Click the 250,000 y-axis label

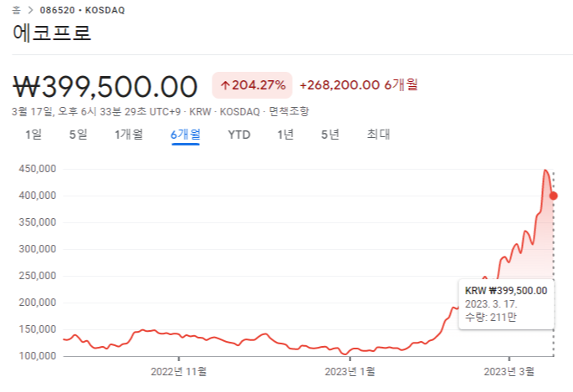pyautogui.click(x=38, y=276)
